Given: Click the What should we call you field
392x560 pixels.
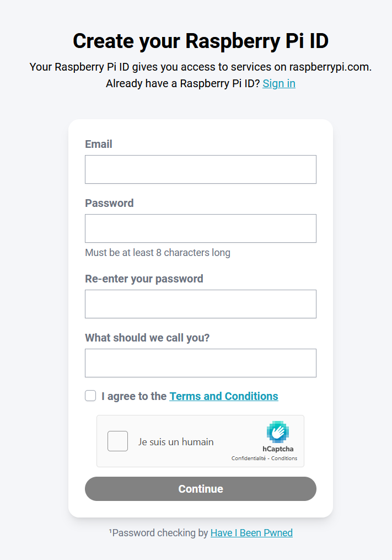Looking at the screenshot, I should click(x=201, y=363).
